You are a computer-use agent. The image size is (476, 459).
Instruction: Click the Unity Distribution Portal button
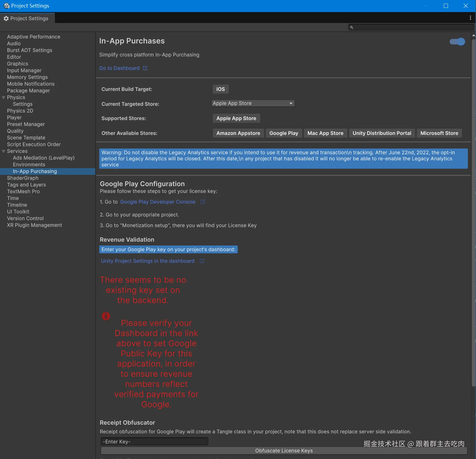pyautogui.click(x=382, y=133)
